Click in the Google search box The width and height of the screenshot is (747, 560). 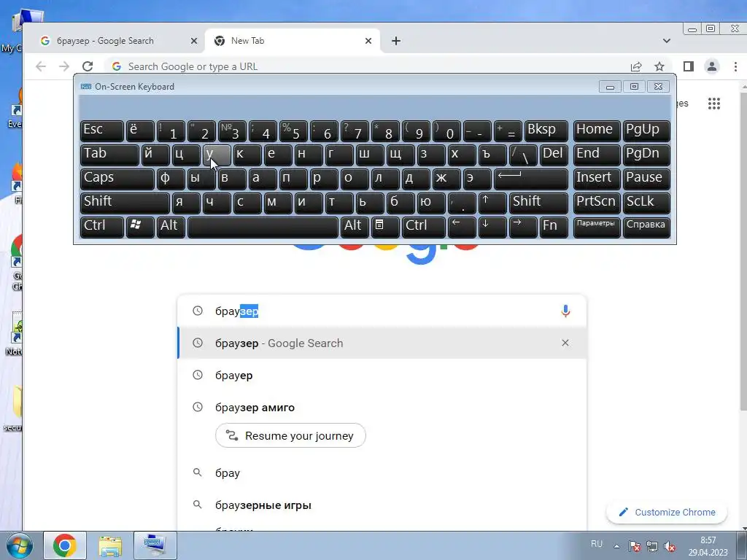[382, 311]
